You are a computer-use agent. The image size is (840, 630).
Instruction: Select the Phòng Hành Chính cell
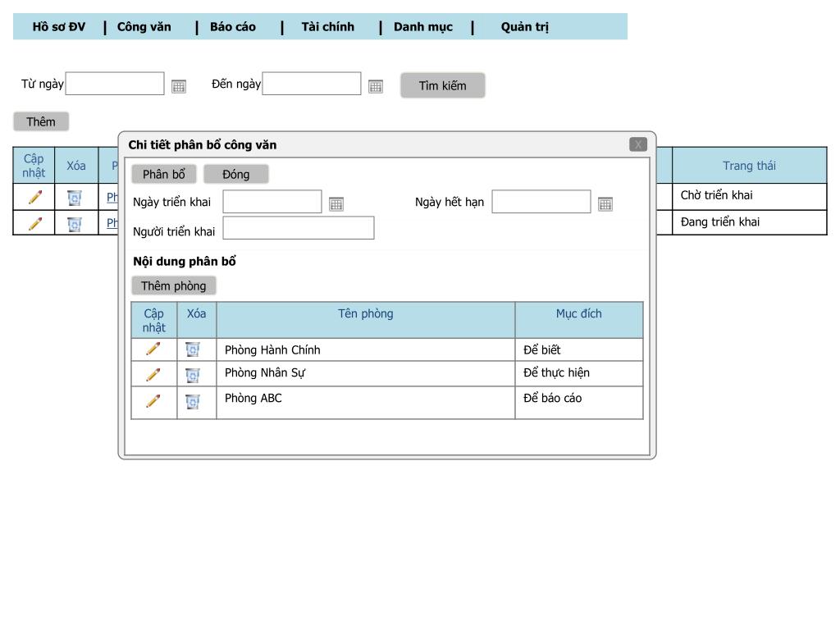366,349
